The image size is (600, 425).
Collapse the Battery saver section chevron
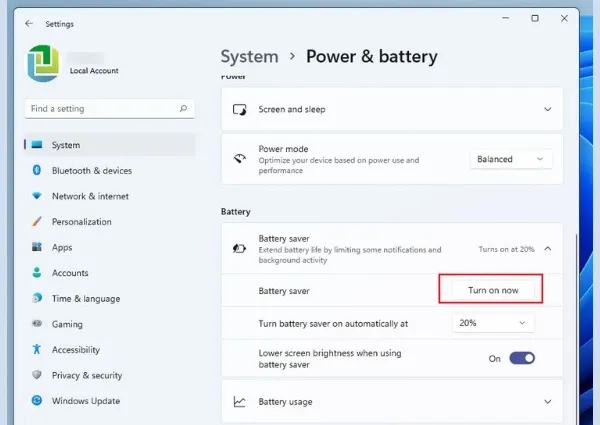[x=548, y=249]
